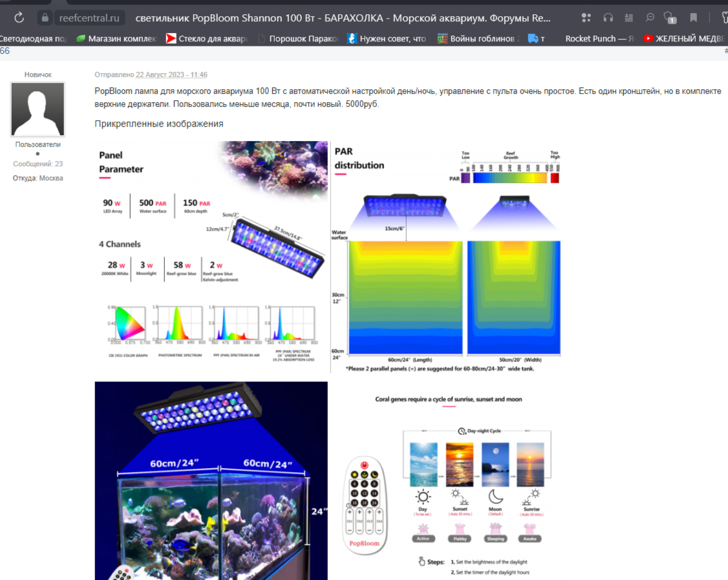Open the 'Магазин комплек' bookmark
The image size is (728, 580).
(116, 39)
